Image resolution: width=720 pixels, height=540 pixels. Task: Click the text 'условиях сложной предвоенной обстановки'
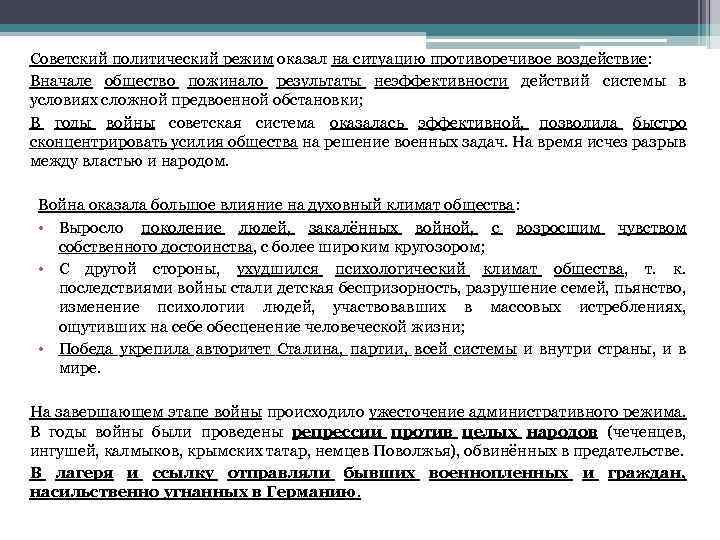[194, 100]
